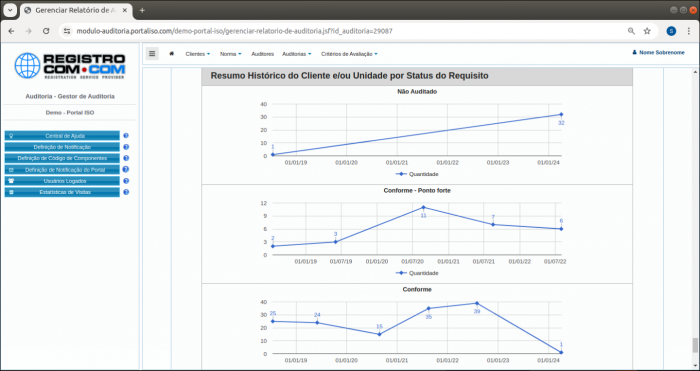Open Nome Sobrenome user menu
The width and height of the screenshot is (700, 371).
click(x=658, y=53)
